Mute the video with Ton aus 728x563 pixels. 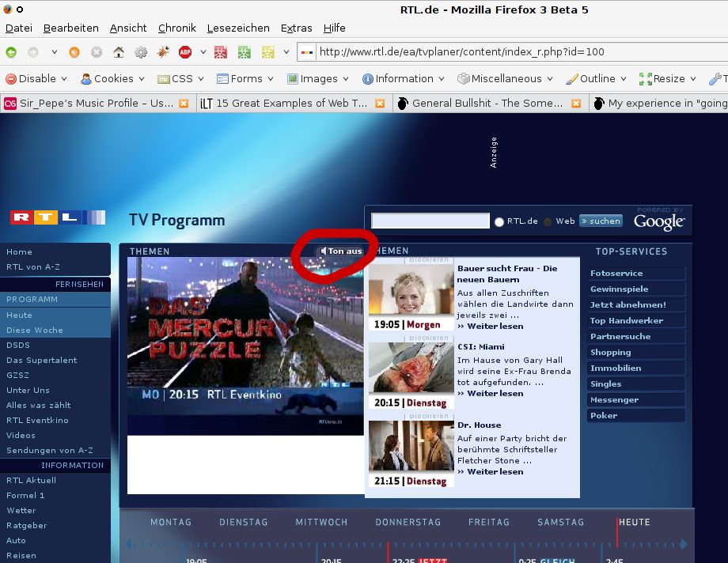tap(341, 251)
